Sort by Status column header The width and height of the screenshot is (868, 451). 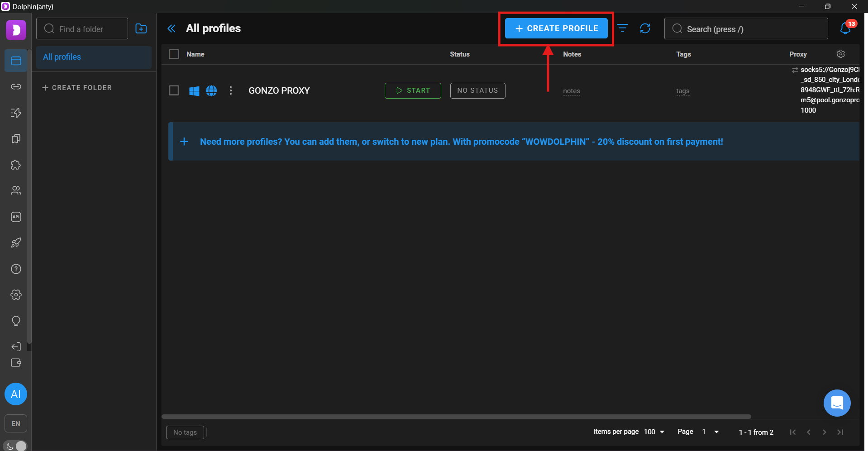point(460,54)
